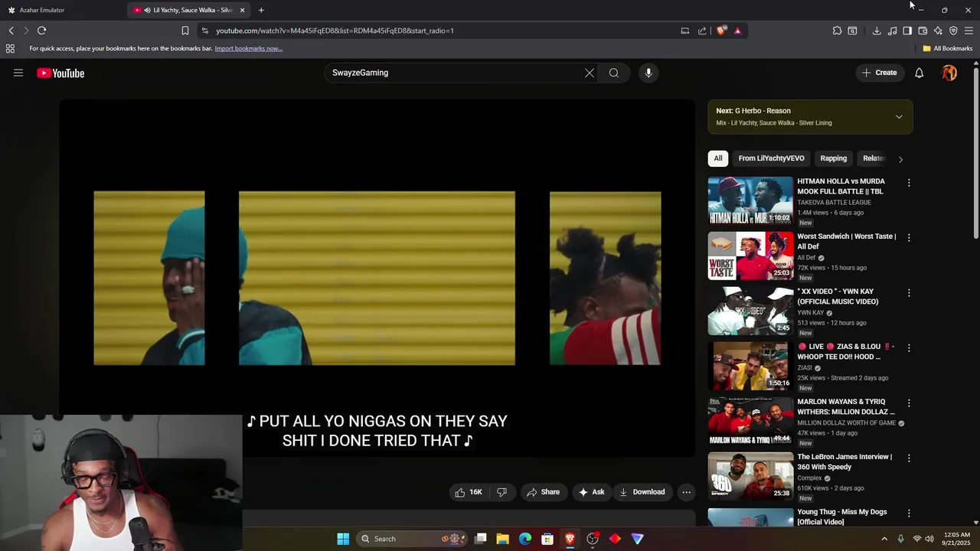Open the XX VIDEO - YWN KAY title
The width and height of the screenshot is (980, 551).
[x=838, y=296]
